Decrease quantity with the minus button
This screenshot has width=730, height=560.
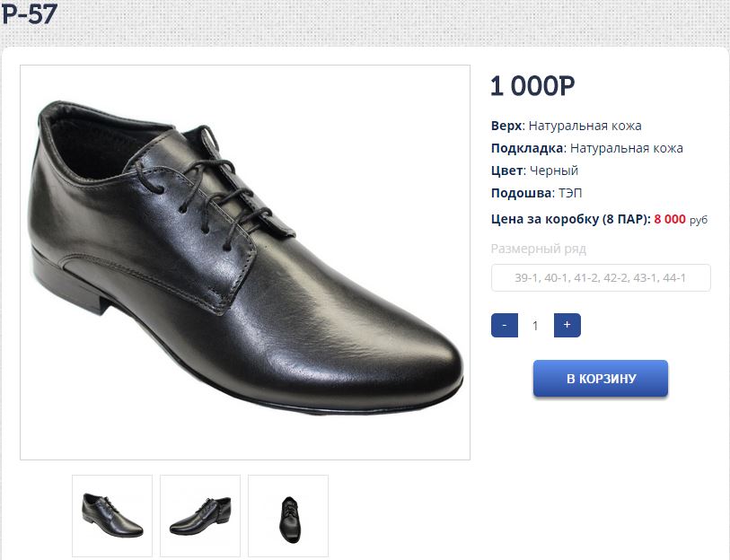coord(505,325)
